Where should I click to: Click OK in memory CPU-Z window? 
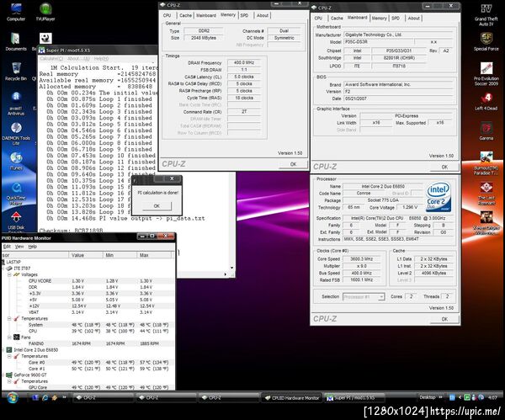pos(293,164)
